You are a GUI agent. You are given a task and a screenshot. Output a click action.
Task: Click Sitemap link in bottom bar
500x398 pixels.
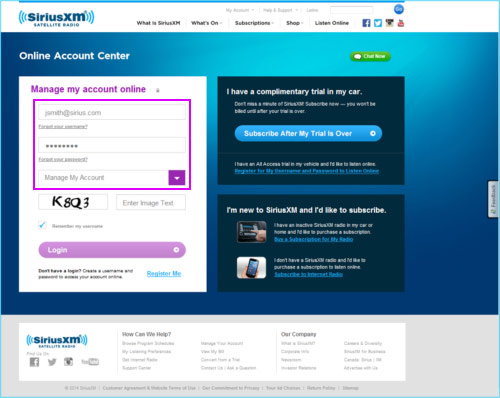(350, 388)
